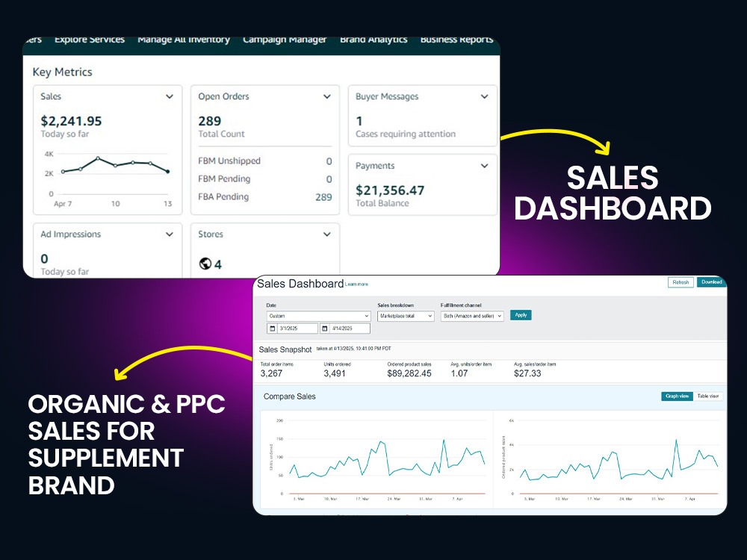The width and height of the screenshot is (747, 560).
Task: Click the Learn more link beside Sales Dashboard
Action: pyautogui.click(x=356, y=284)
